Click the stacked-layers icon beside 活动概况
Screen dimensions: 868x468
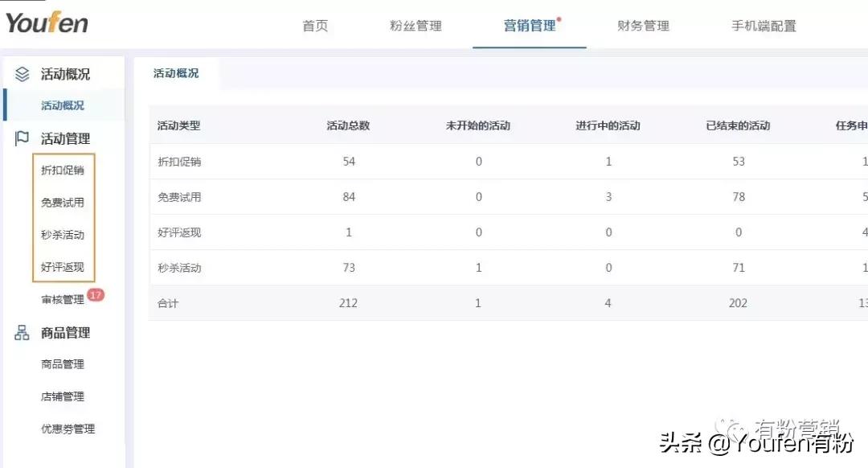pyautogui.click(x=22, y=74)
